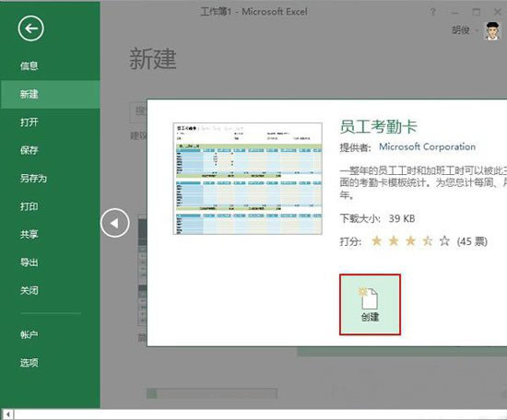
Task: Click the 新建 page heading
Action: pos(153,59)
